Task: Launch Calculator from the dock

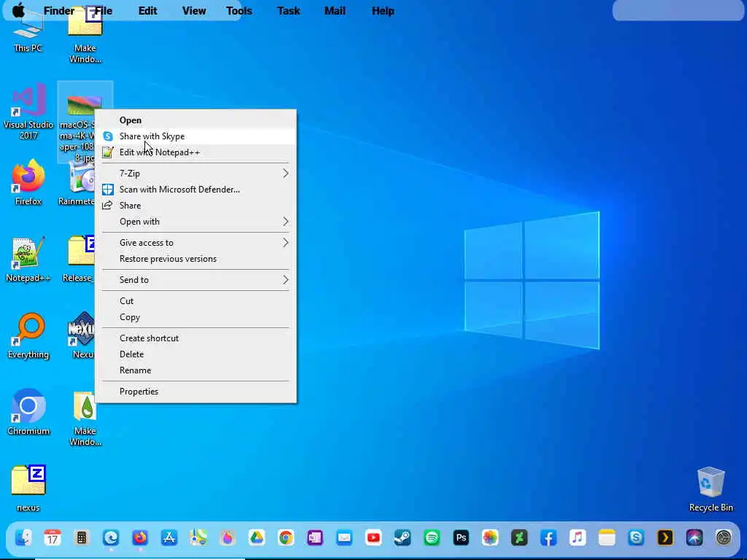Action: (82, 537)
